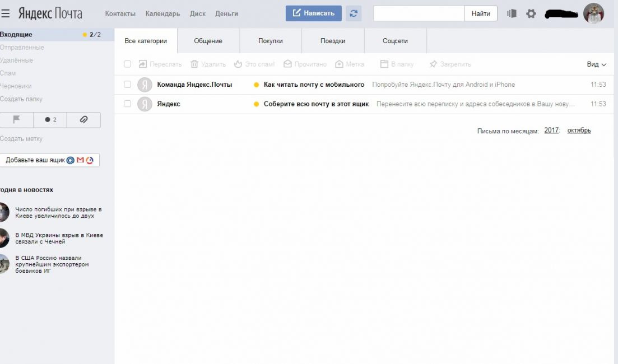Image resolution: width=618 pixels, height=364 pixels.
Task: Toggle the select-all messages checkbox
Action: (x=127, y=64)
